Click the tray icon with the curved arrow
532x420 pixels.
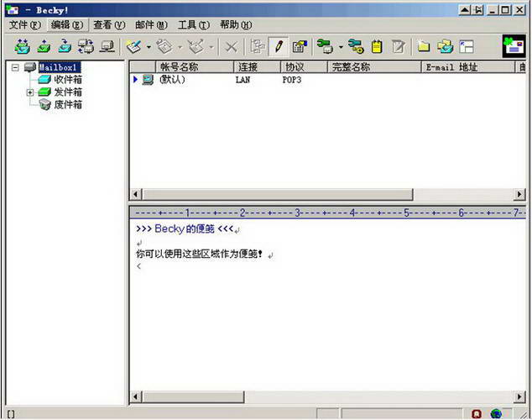click(65, 46)
